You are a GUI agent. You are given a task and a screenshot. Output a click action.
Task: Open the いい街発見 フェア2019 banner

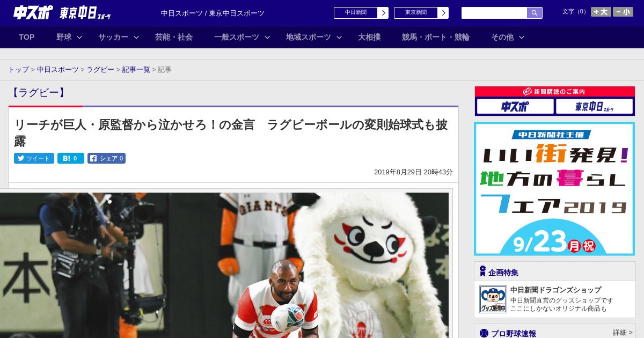click(x=554, y=189)
